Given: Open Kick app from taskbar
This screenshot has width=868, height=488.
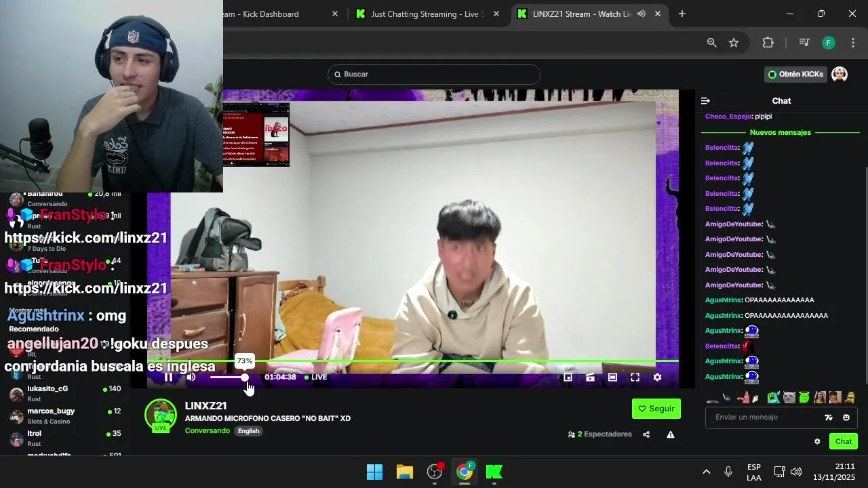Looking at the screenshot, I should coord(494,472).
